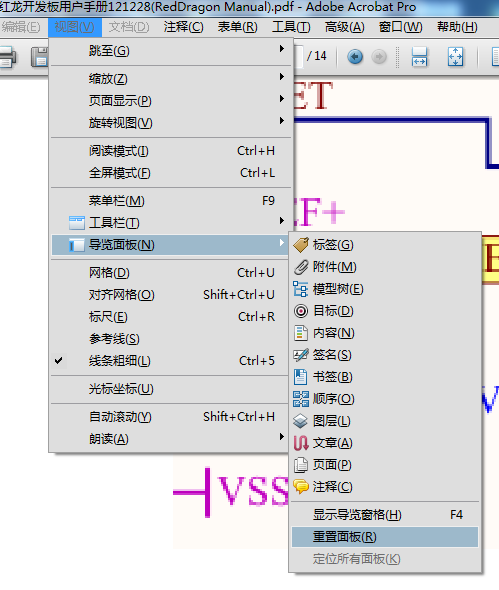The image size is (499, 590).
Task: Click the toolbar grip separator handle
Action: point(397,57)
